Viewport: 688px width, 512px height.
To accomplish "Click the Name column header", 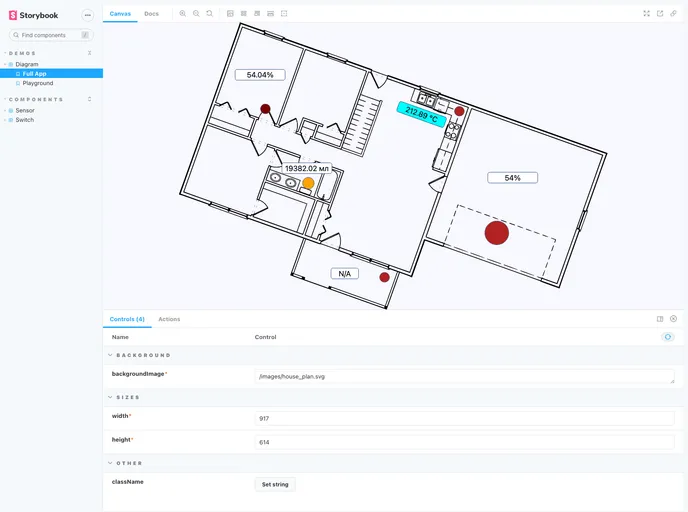I will (120, 337).
